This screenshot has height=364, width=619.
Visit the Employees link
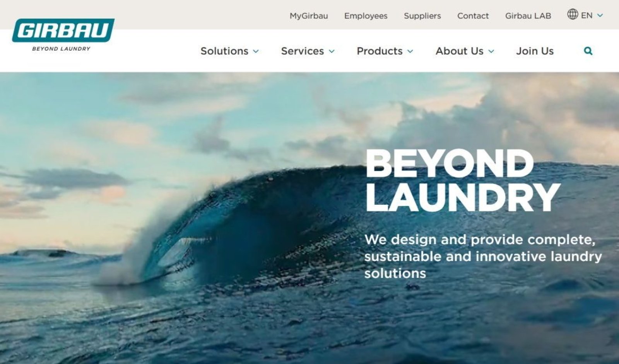(x=366, y=16)
